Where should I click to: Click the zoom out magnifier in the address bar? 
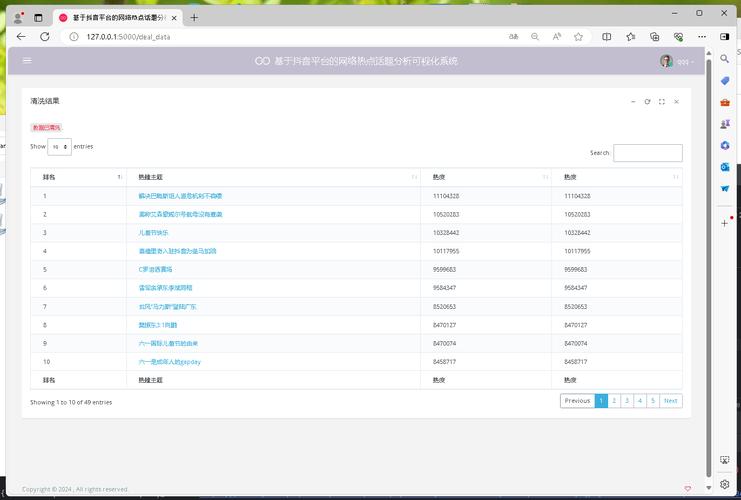(535, 36)
